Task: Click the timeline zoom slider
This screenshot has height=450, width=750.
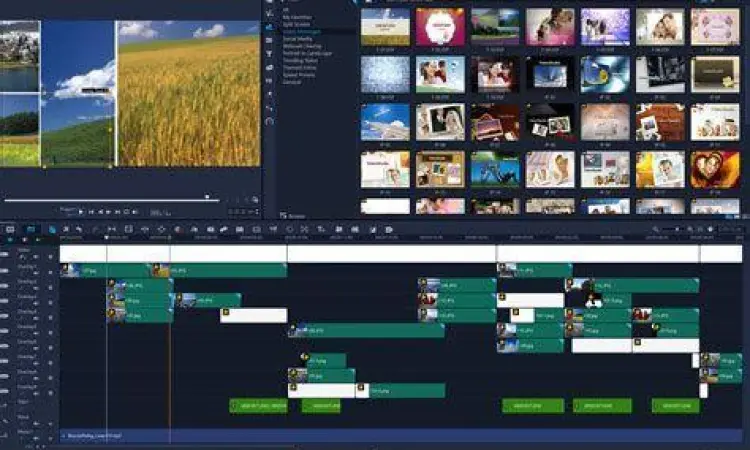Action: pos(674,230)
